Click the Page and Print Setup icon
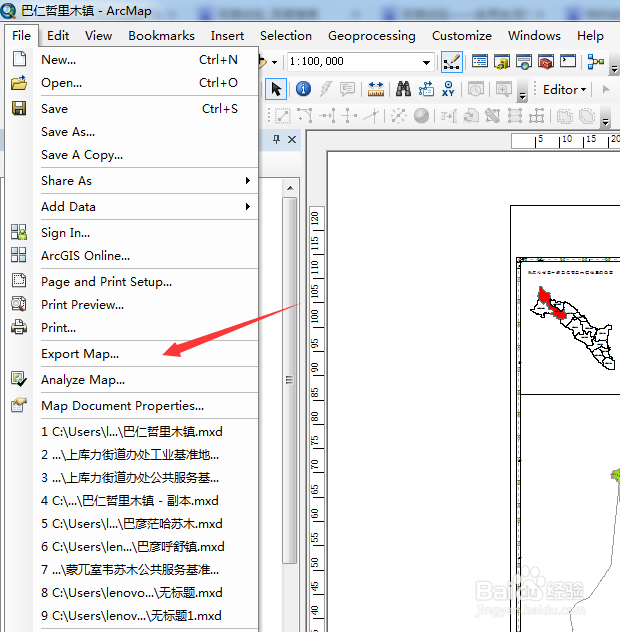This screenshot has height=632, width=620. (x=19, y=281)
